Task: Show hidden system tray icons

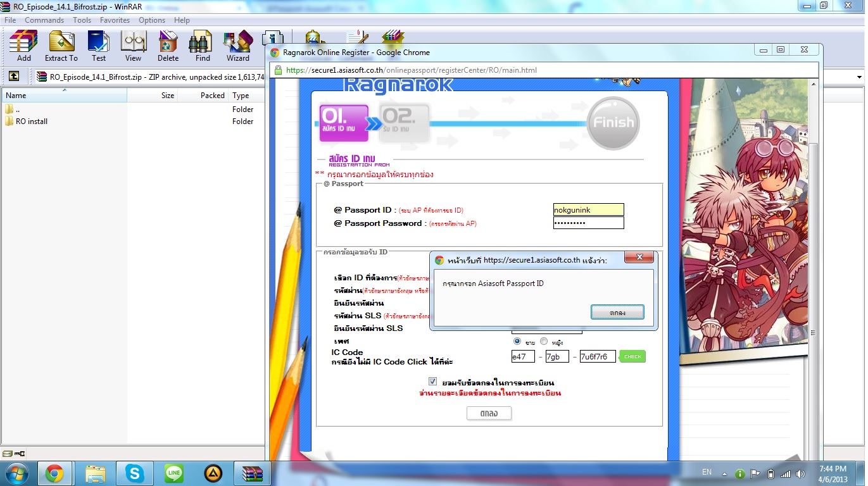Action: pyautogui.click(x=726, y=473)
